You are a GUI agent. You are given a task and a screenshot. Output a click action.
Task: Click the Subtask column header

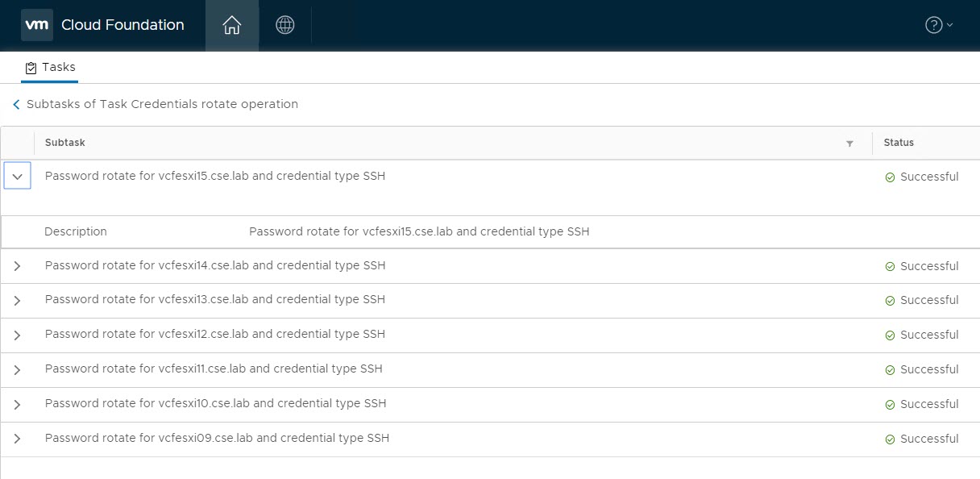click(65, 143)
